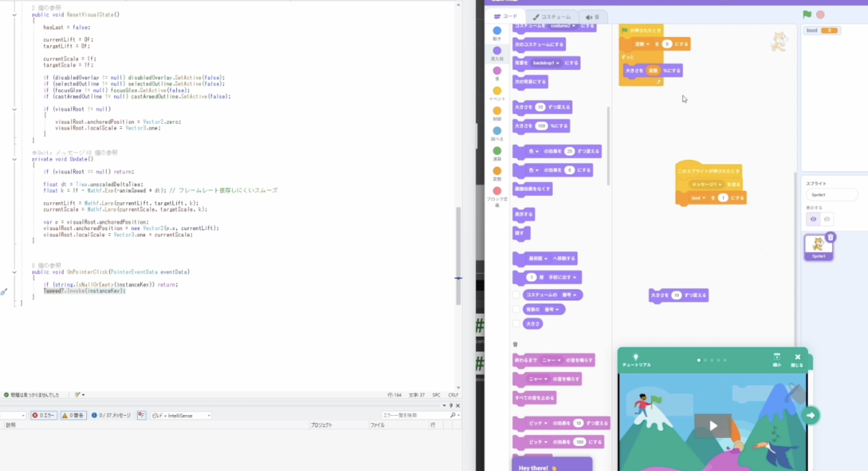Switch to the Costumes tab
868x471 pixels.
[x=551, y=17]
